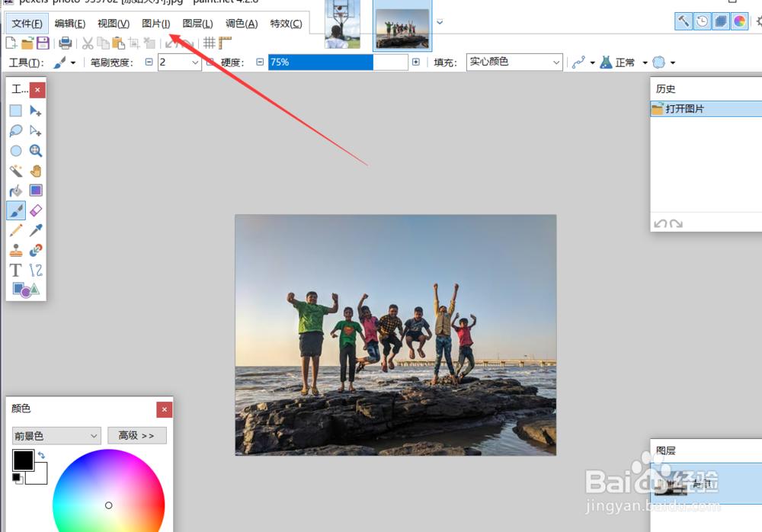The image size is (762, 532).
Task: Select the Text tool
Action: point(15,271)
